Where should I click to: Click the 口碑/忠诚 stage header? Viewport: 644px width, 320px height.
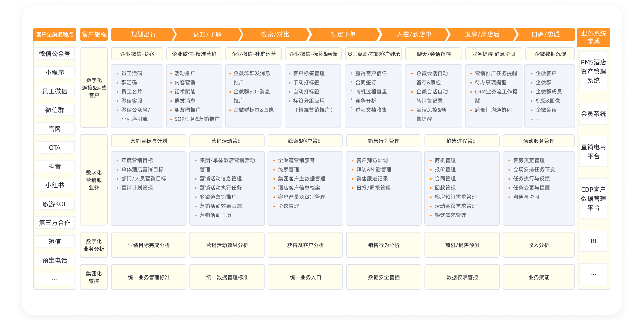click(x=545, y=34)
